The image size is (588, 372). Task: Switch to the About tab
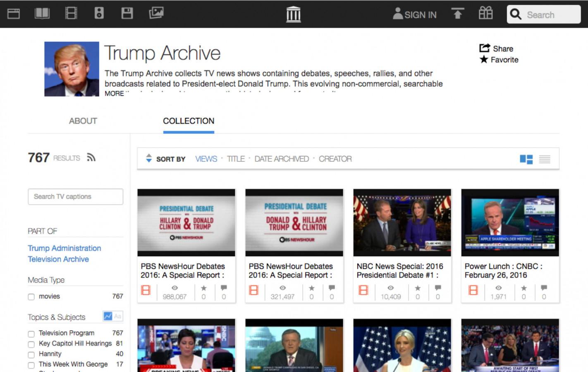[83, 121]
